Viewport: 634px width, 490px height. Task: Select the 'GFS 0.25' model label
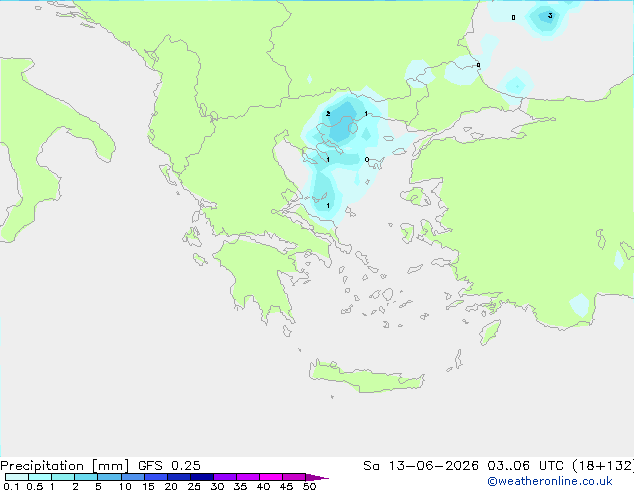pyautogui.click(x=169, y=466)
